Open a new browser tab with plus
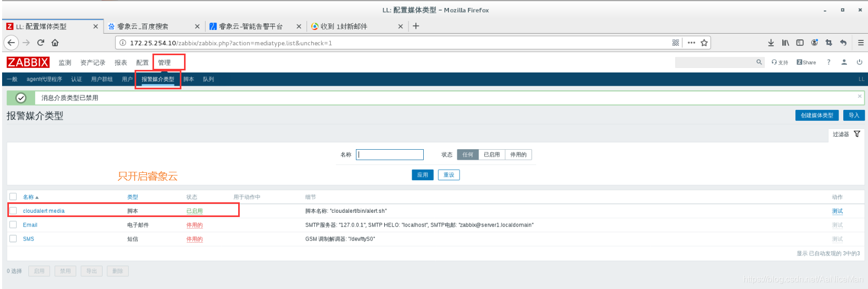The image size is (868, 289). click(416, 26)
